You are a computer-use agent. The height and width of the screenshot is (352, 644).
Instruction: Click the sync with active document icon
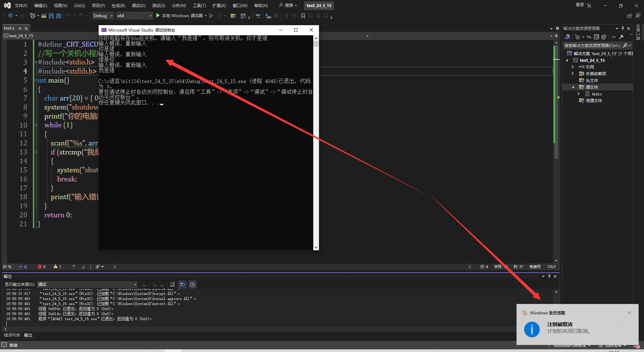(x=589, y=37)
